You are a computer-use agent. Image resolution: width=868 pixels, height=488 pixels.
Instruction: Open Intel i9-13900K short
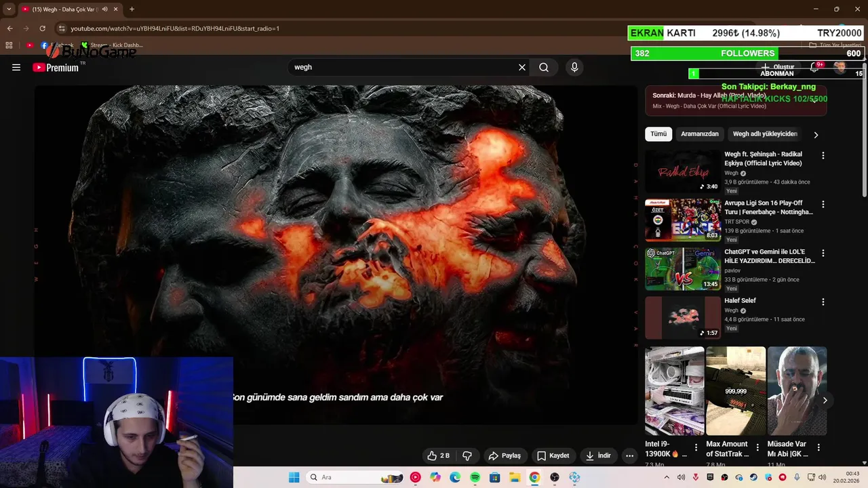coord(675,391)
